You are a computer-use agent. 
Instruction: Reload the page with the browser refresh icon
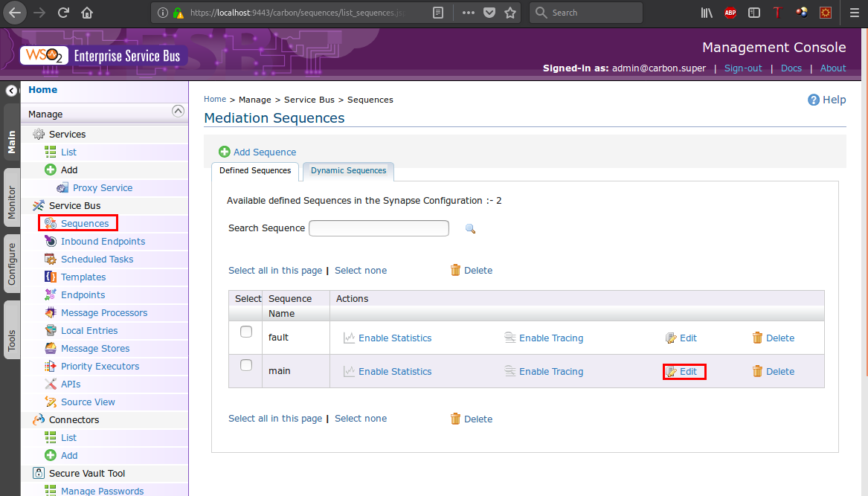click(x=64, y=13)
